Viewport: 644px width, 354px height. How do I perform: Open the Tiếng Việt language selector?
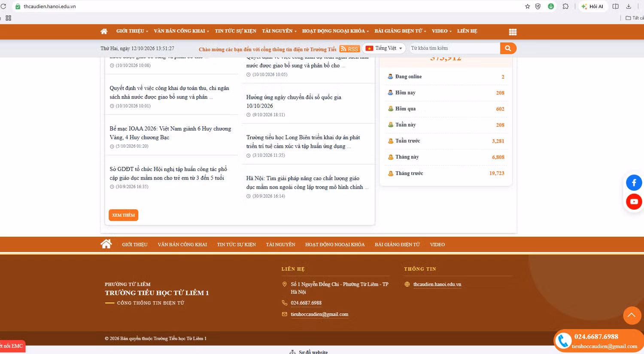click(x=384, y=48)
